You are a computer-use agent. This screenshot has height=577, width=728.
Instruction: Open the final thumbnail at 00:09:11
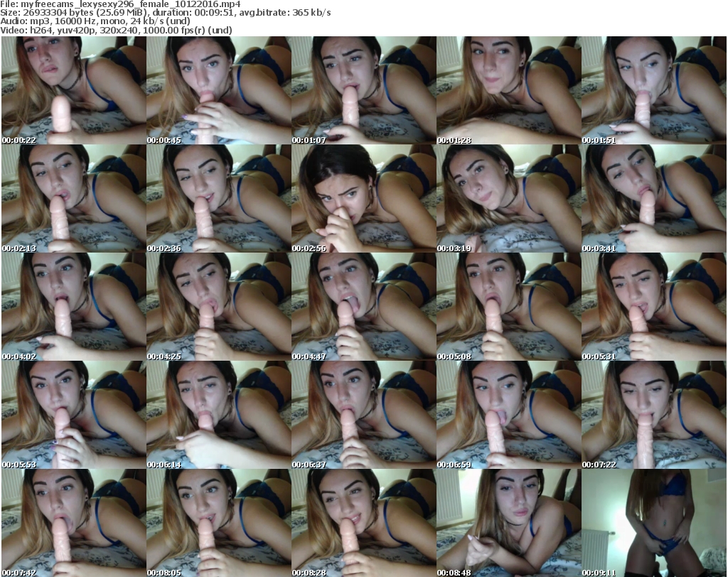[x=653, y=523]
